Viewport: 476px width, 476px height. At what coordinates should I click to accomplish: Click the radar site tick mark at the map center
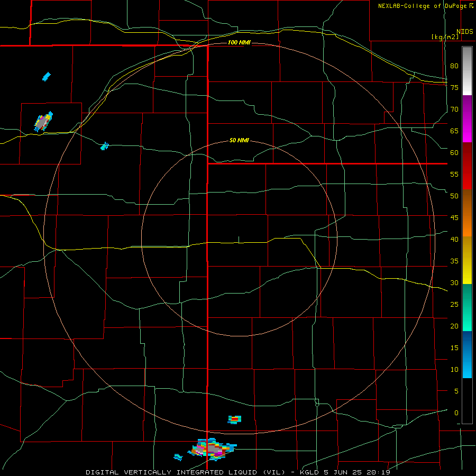tap(239, 240)
